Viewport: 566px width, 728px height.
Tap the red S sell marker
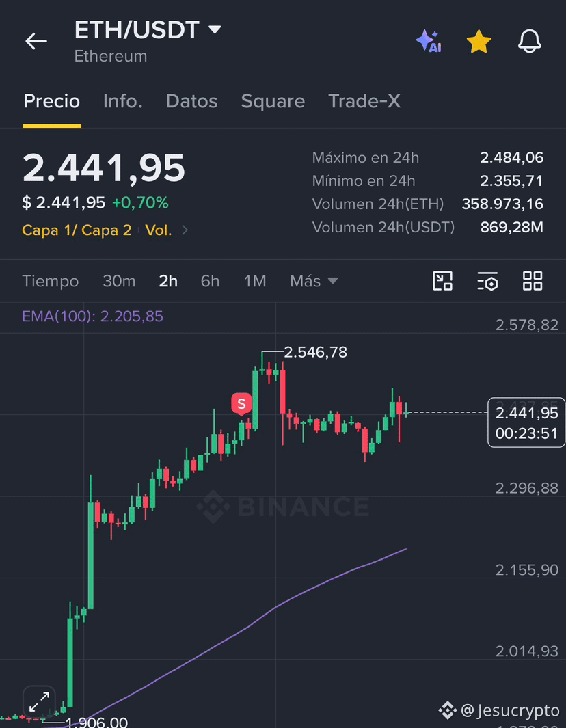(x=241, y=404)
